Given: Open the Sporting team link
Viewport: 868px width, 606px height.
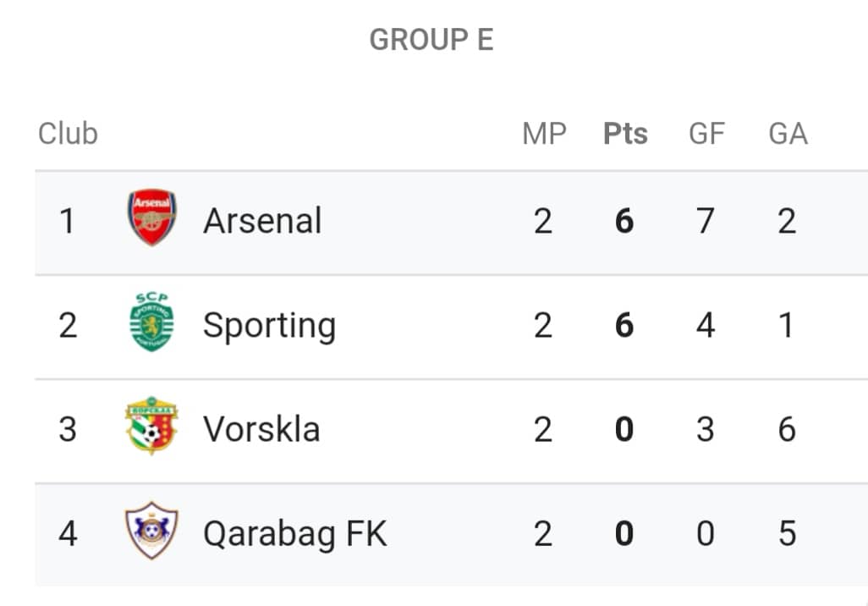Looking at the screenshot, I should (x=270, y=326).
